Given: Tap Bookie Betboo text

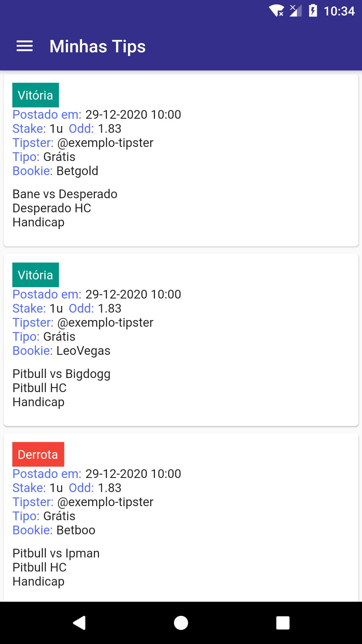Looking at the screenshot, I should coord(76,530).
